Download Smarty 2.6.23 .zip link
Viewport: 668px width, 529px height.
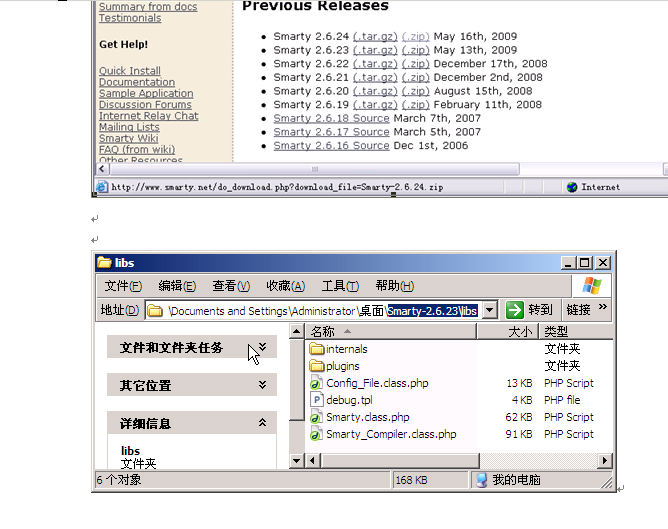415,50
